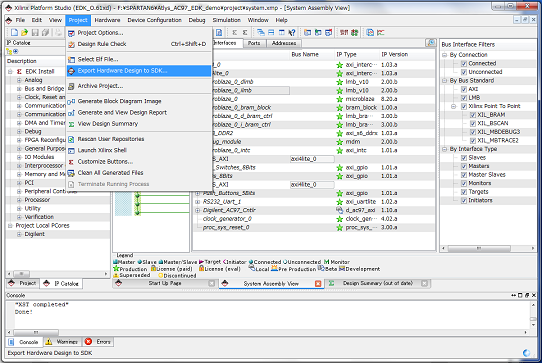Uncheck the Master Slaves checkbox

coord(464,175)
